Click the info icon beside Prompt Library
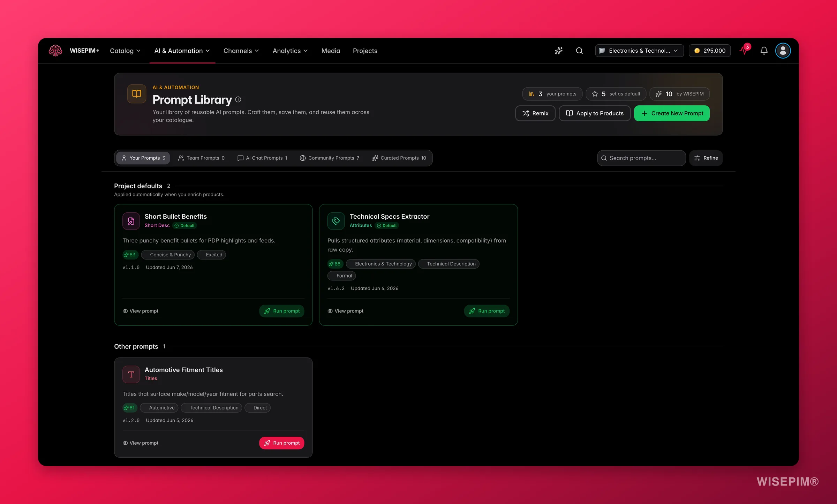This screenshot has width=837, height=504. click(238, 99)
